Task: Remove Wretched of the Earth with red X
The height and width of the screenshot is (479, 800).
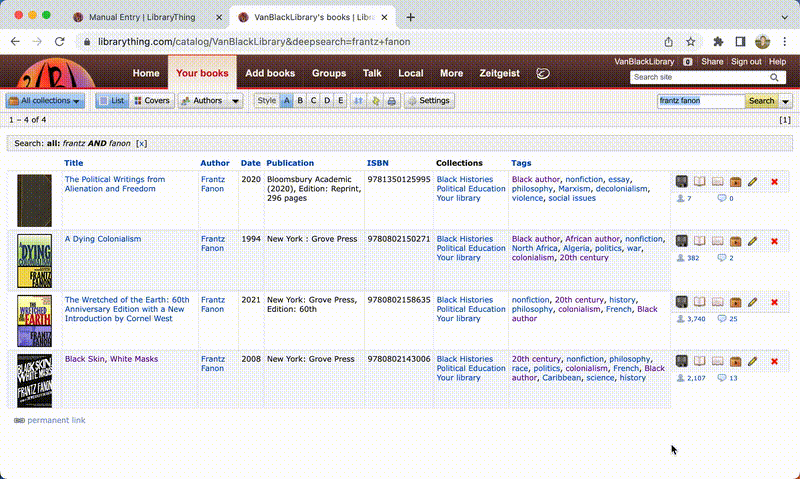Action: (x=774, y=302)
